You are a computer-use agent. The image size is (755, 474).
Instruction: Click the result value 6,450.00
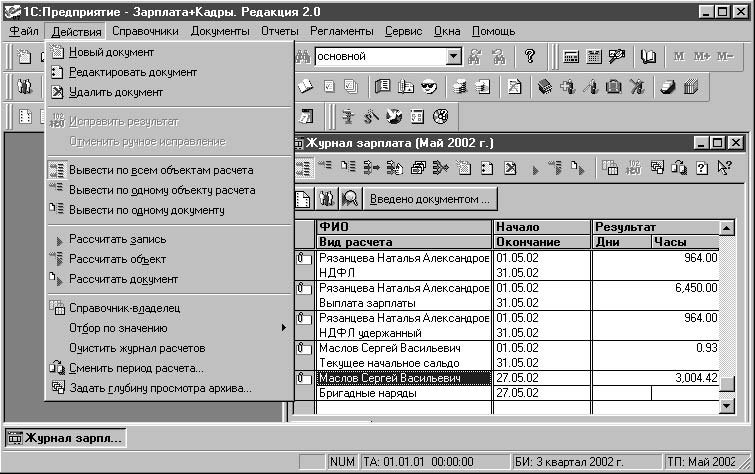[696, 288]
